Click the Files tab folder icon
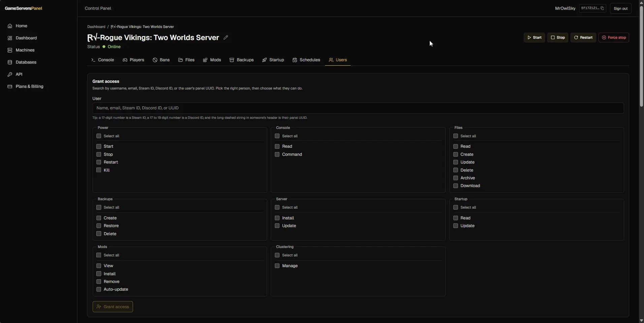Screen dimensions: 644x323 coord(181,60)
